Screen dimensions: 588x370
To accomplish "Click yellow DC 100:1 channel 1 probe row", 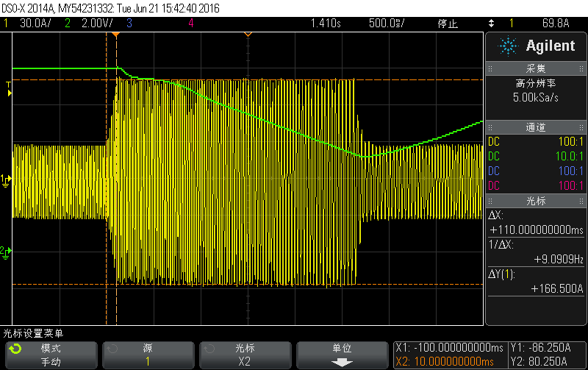I will coord(536,141).
